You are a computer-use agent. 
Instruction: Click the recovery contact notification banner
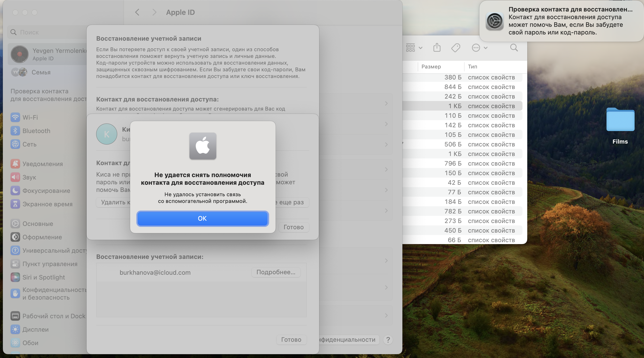pyautogui.click(x=561, y=21)
